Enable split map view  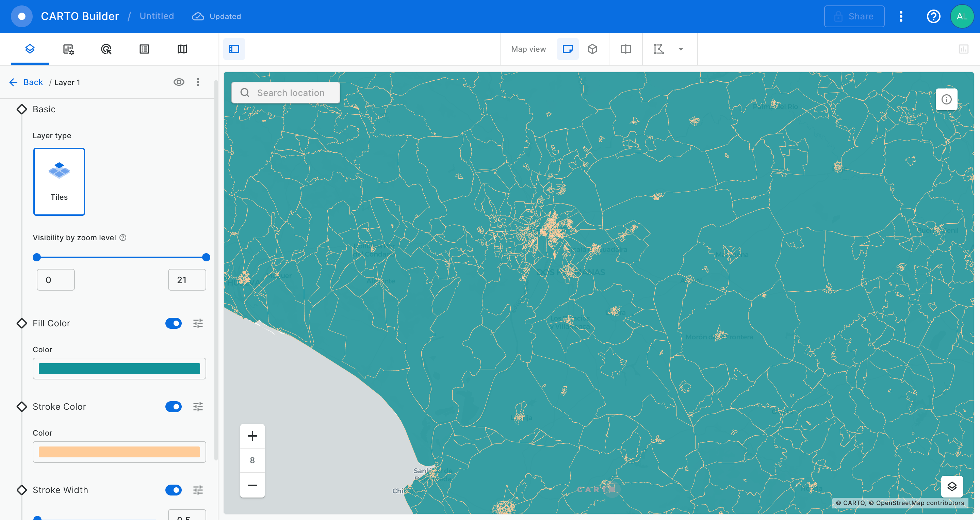coord(625,49)
